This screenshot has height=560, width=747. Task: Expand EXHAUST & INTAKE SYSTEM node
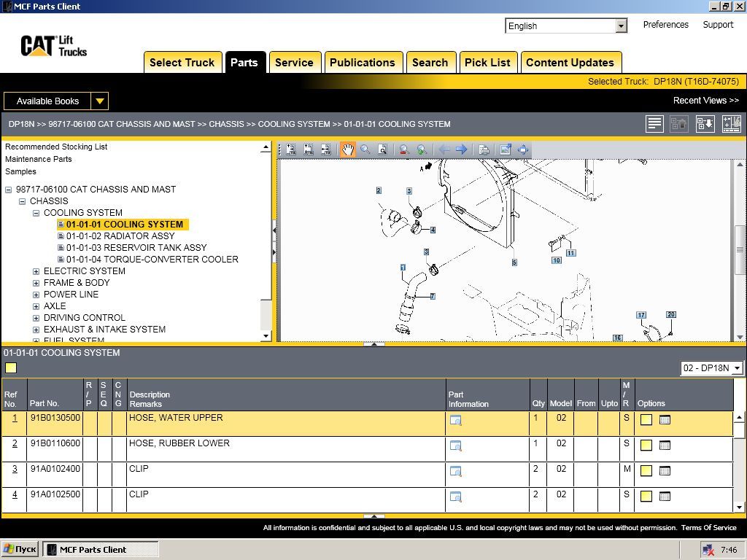click(36, 330)
